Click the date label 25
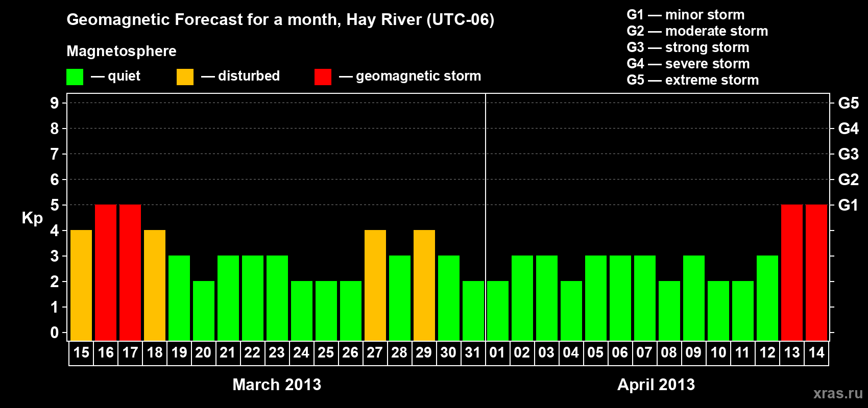 [x=326, y=352]
